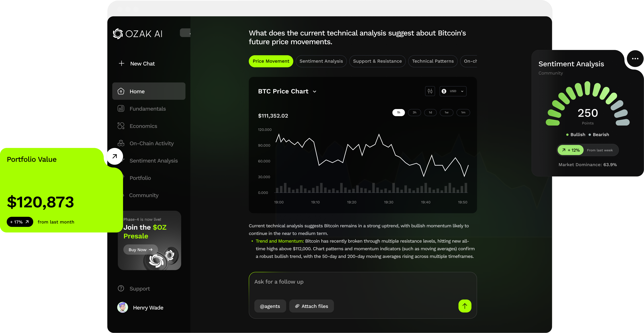Switch chart to 1w timeframe

tap(447, 113)
